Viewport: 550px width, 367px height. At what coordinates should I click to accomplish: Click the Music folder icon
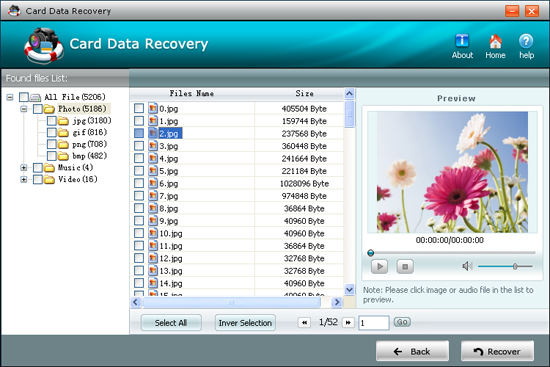(x=49, y=168)
